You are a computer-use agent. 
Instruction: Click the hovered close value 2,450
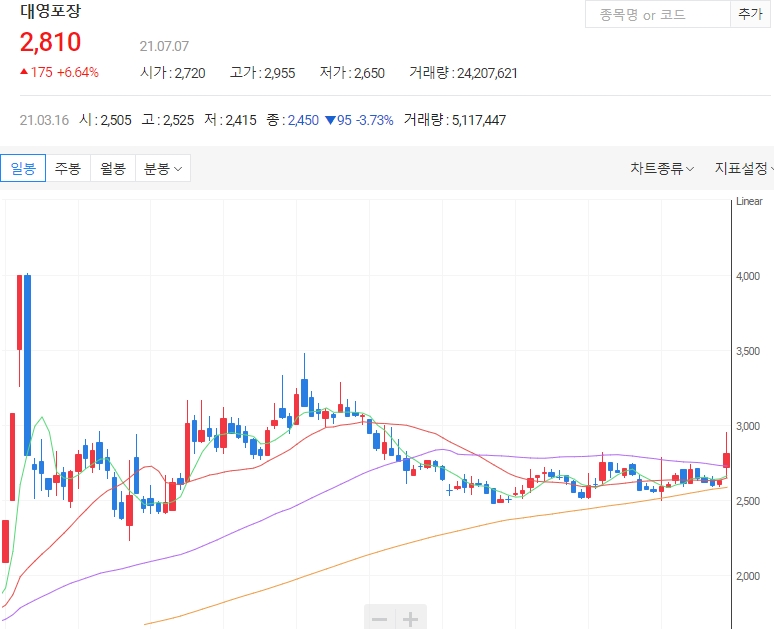pos(303,120)
